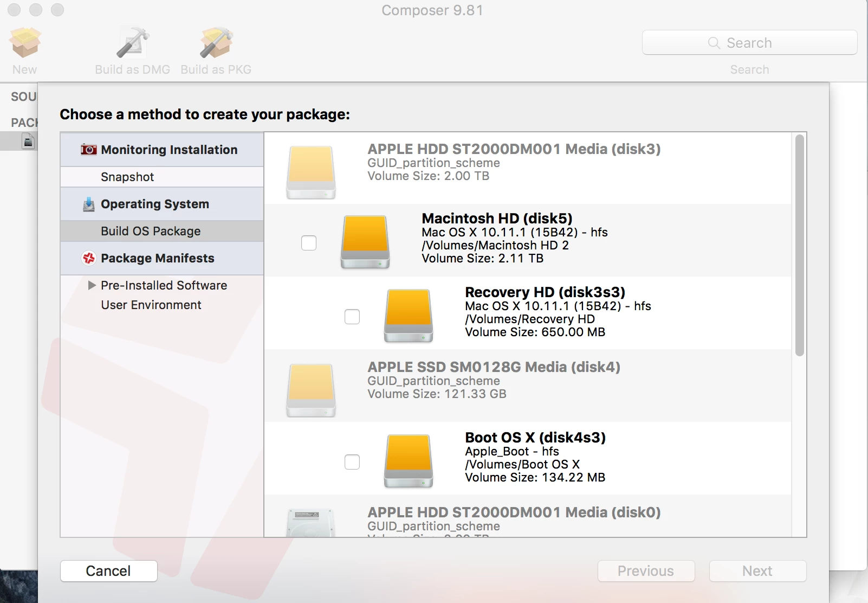Click the /Volumes/Recovery HD path text
The image size is (868, 603).
tap(530, 319)
